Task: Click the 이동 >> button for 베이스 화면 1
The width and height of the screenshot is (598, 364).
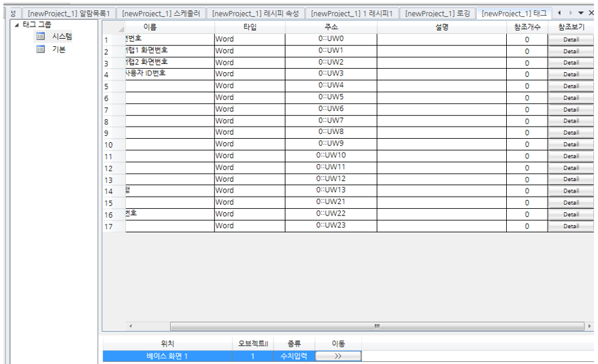Action: point(338,356)
